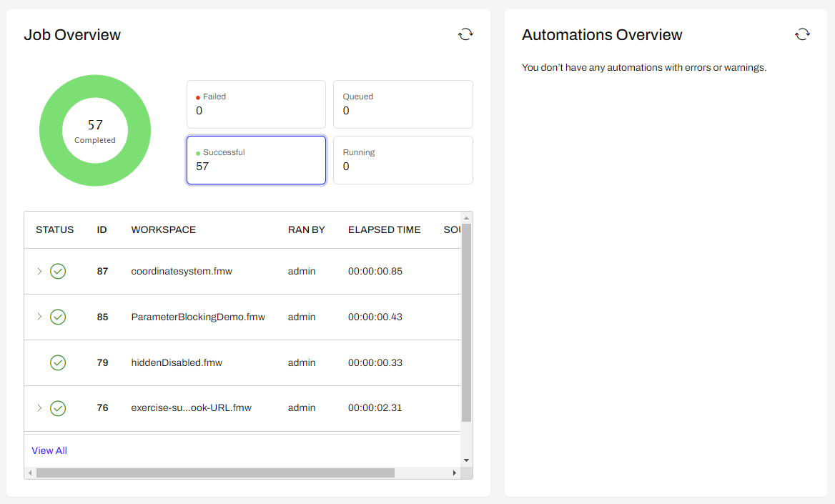Image resolution: width=835 pixels, height=504 pixels.
Task: Click the success check icon for job 76
Action: 58,407
